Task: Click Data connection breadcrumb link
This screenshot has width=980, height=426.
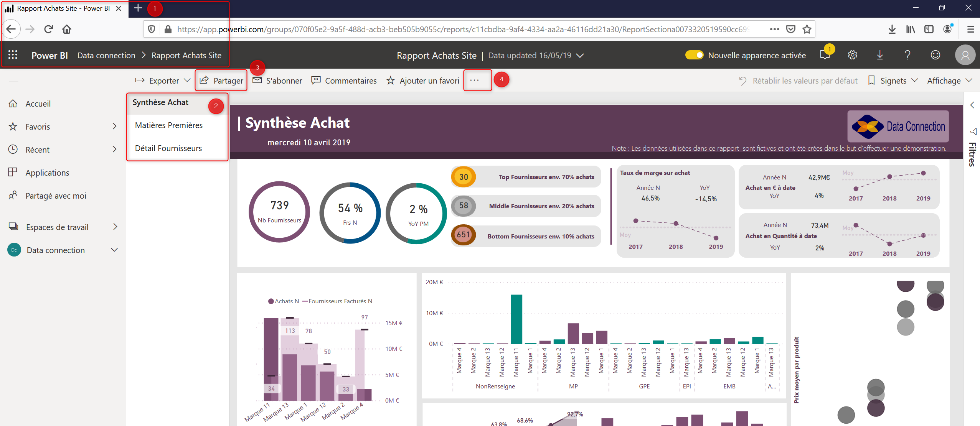Action: pyautogui.click(x=106, y=55)
